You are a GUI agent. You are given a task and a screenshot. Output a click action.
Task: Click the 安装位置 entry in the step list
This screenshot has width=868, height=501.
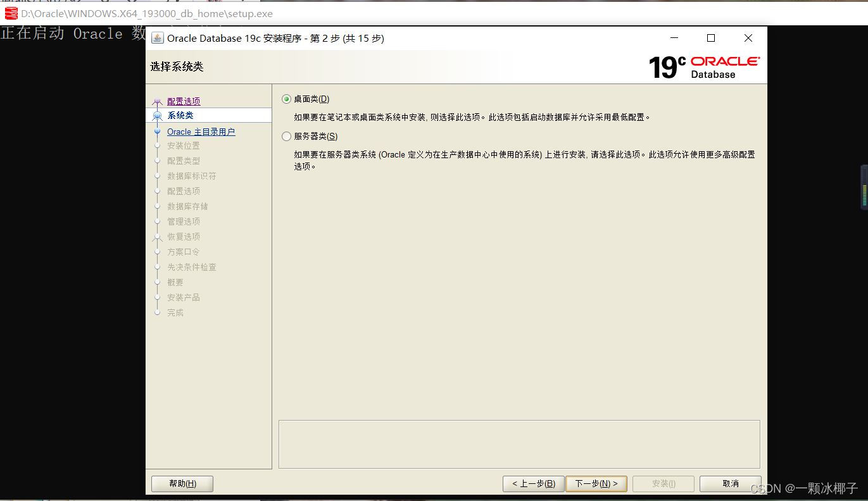click(184, 145)
